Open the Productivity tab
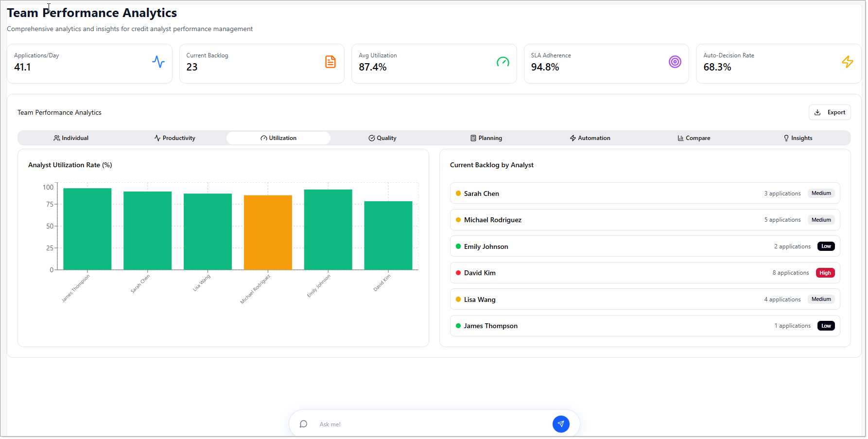This screenshot has width=868, height=439. coord(174,138)
